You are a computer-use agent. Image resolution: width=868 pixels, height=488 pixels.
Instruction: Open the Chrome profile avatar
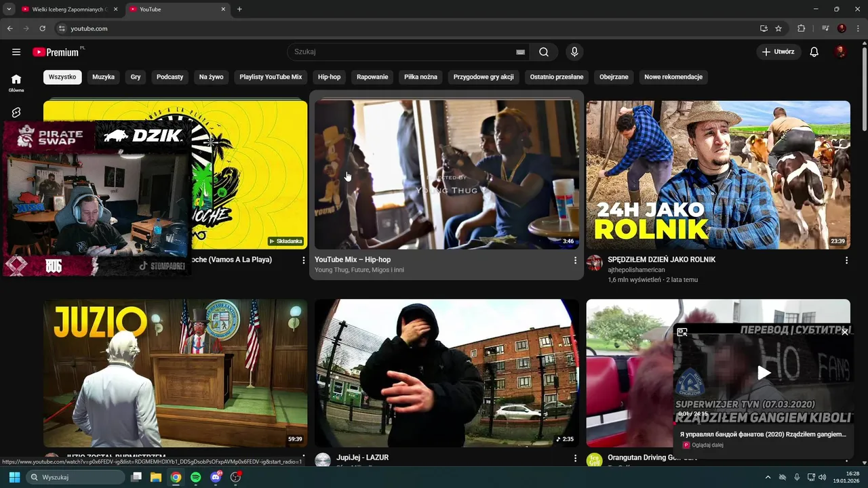click(842, 28)
